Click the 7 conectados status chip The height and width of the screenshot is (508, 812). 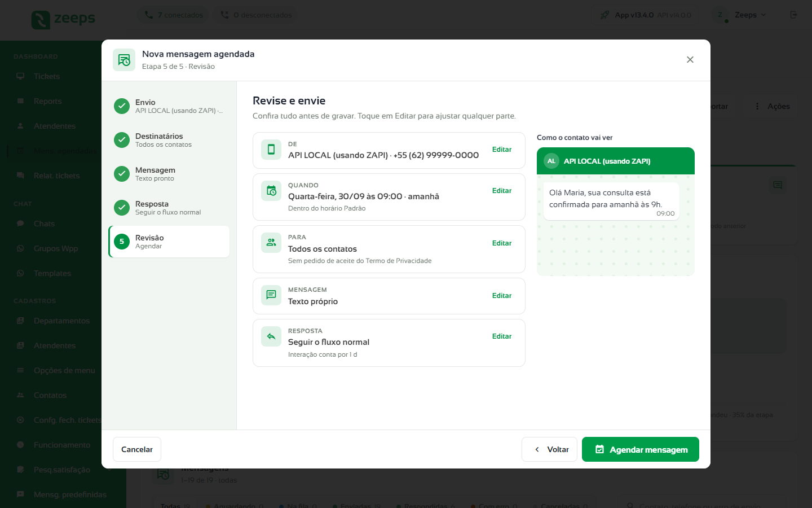coord(173,15)
